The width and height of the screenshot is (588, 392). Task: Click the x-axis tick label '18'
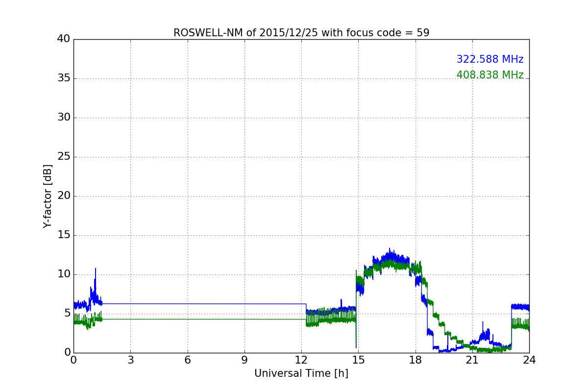(416, 360)
